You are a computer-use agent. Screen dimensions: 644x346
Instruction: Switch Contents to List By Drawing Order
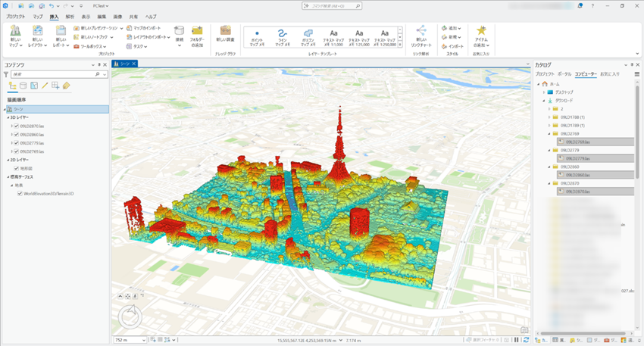pos(13,86)
